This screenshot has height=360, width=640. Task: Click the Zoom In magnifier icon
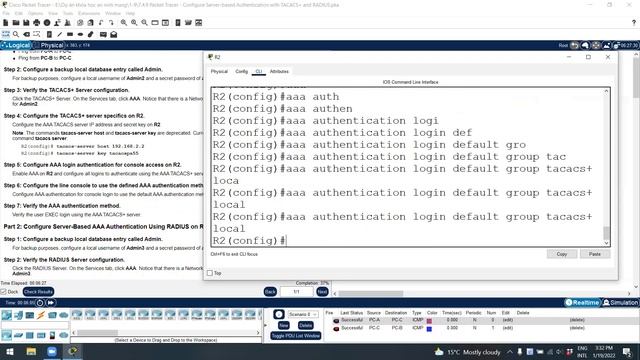124,23
